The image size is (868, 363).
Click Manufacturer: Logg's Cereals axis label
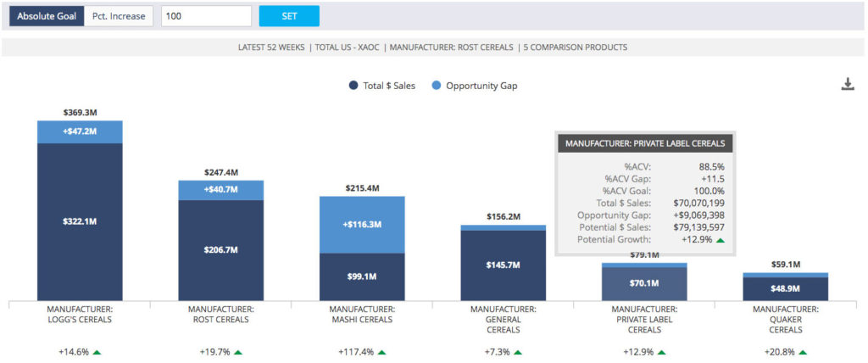[x=80, y=314]
